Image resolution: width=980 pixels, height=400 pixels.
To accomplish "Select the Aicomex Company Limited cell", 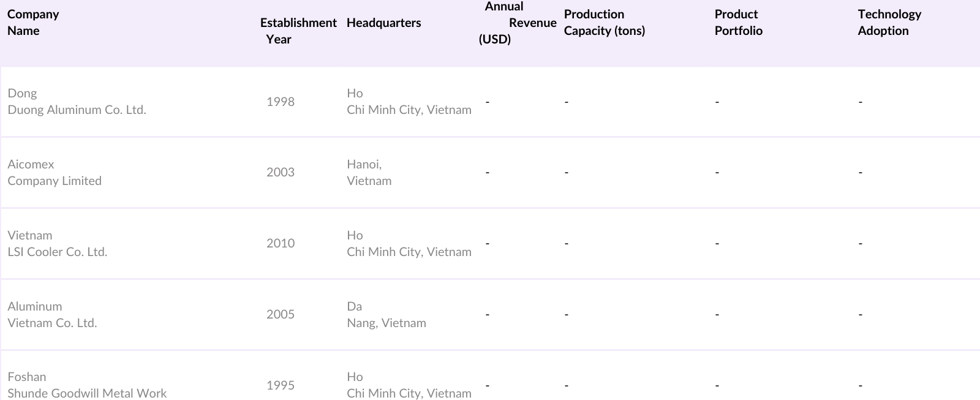I will pos(55,173).
